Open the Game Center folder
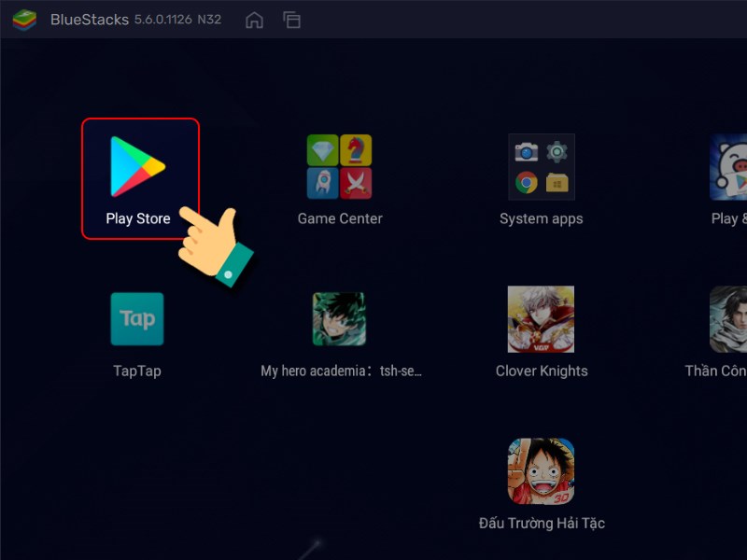Screen dimensions: 747x560 [x=339, y=167]
